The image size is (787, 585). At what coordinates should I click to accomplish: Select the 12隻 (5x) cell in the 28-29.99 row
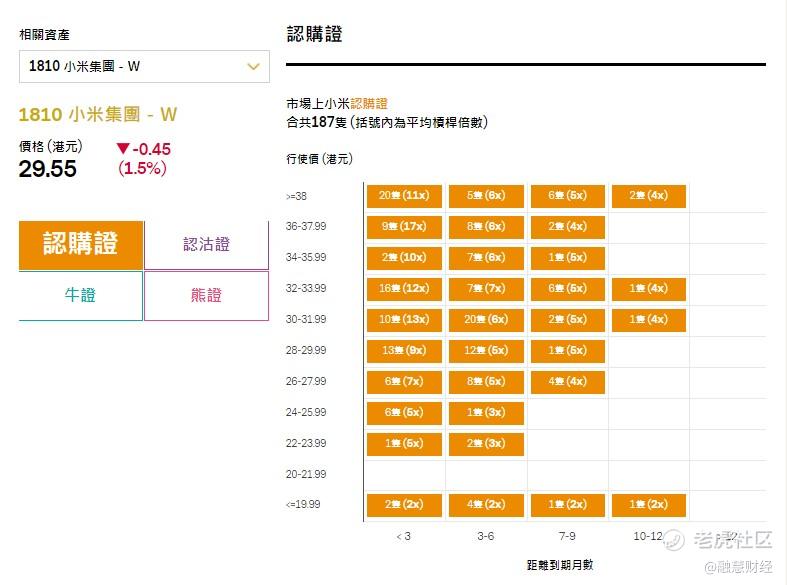pyautogui.click(x=486, y=351)
